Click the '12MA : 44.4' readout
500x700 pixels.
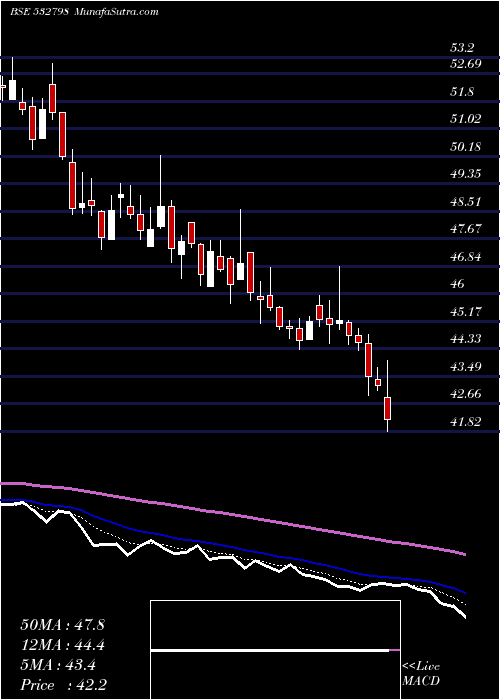62,645
